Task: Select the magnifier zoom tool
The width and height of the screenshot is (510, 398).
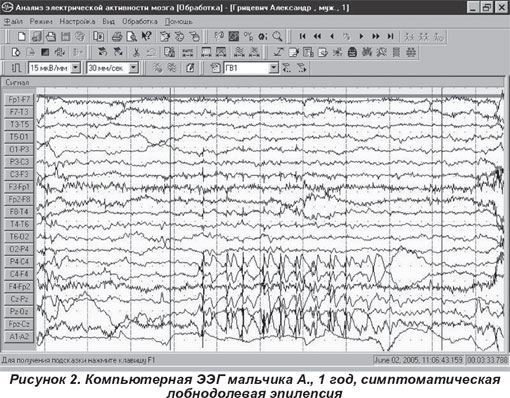Action: (x=277, y=36)
